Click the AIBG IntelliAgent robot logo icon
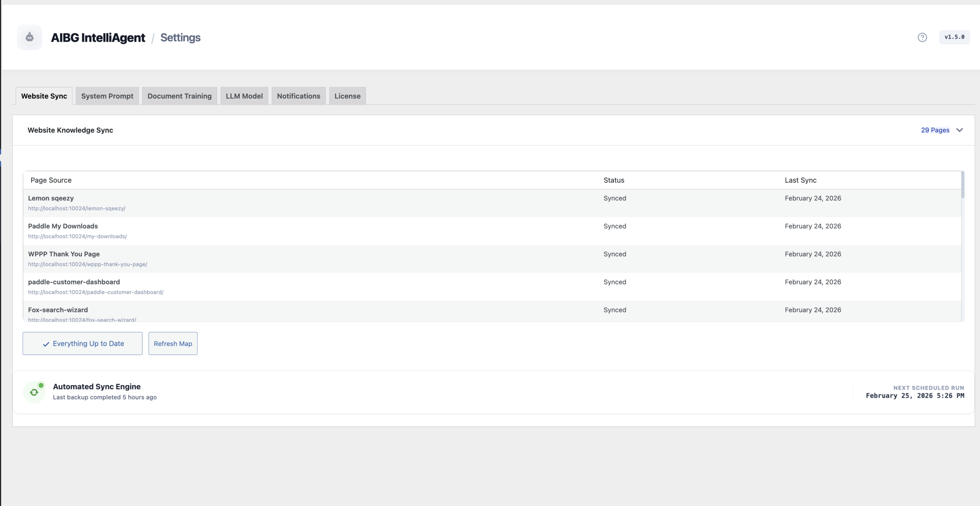The width and height of the screenshot is (980, 506). [x=29, y=37]
